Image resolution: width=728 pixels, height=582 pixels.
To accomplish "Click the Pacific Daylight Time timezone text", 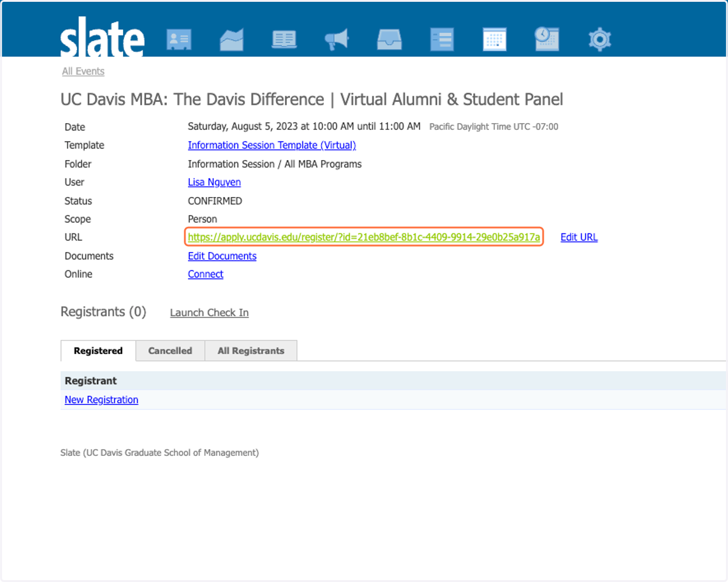I will (494, 127).
